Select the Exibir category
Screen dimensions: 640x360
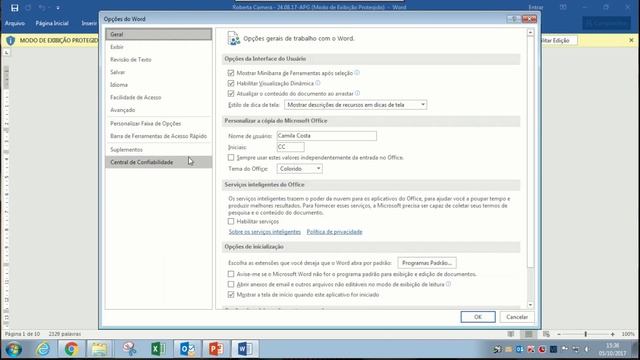pyautogui.click(x=159, y=47)
